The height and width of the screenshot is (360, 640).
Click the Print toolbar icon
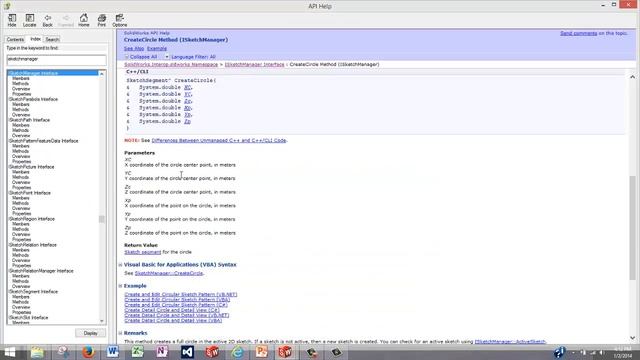pos(102,20)
